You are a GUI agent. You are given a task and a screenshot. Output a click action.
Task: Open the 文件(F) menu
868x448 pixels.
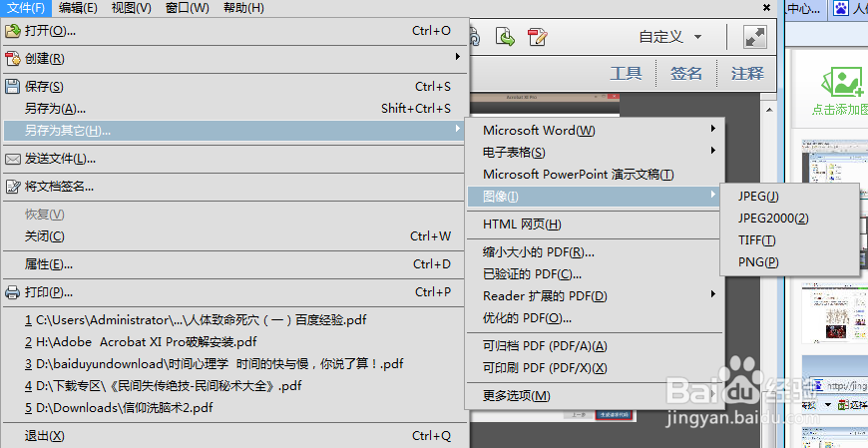pos(26,8)
